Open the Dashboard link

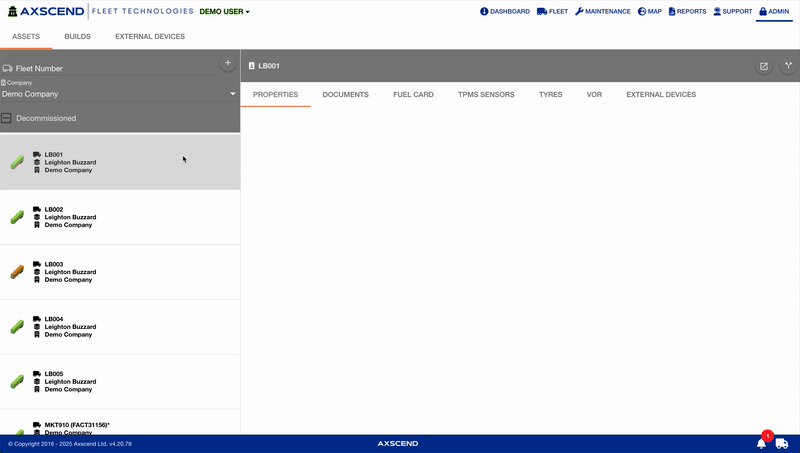(x=504, y=12)
